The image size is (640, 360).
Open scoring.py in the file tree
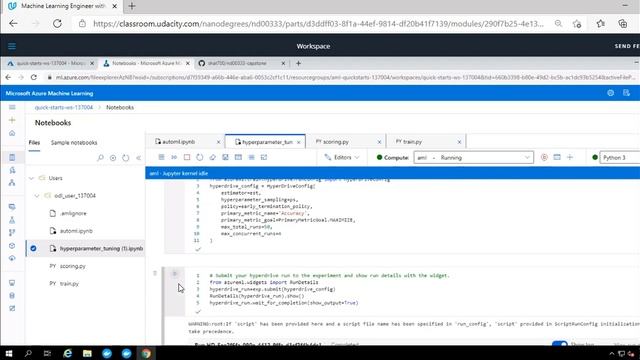point(73,266)
